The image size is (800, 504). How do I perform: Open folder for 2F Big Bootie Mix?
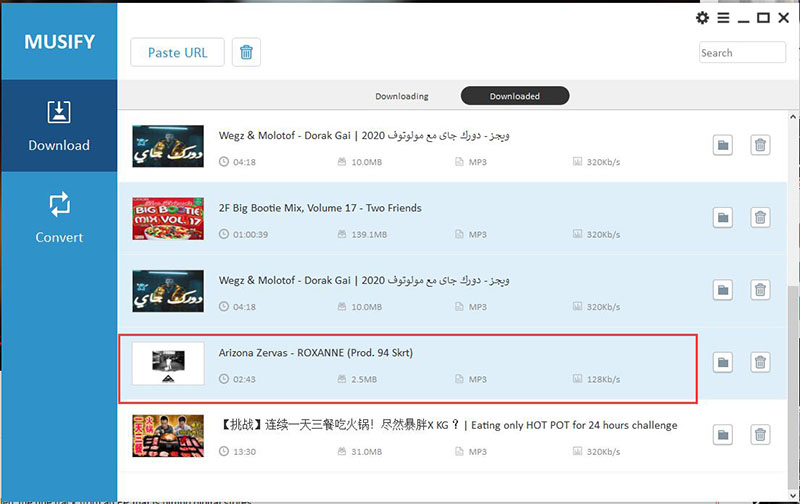pos(723,218)
